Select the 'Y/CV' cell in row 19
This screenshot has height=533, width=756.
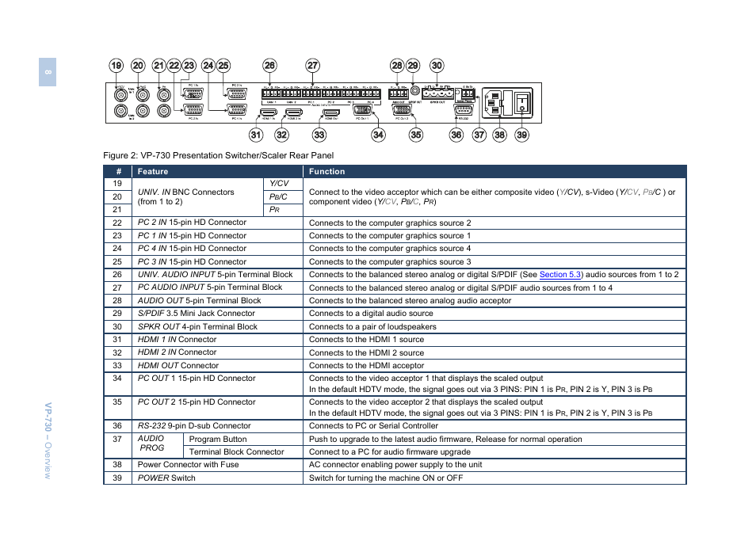283,184
